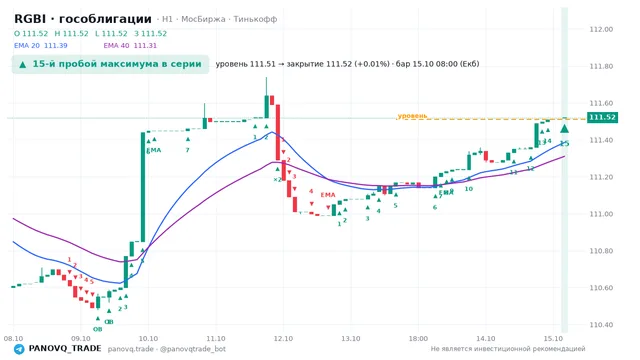This screenshot has width=640, height=360.
Task: Click the tall green candle before 10.10
Action: point(143,187)
